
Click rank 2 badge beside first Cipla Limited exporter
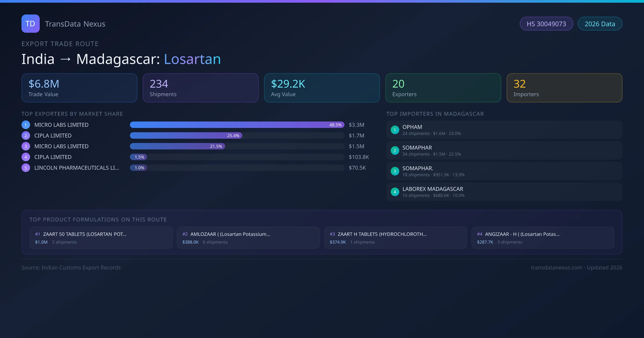(x=26, y=135)
